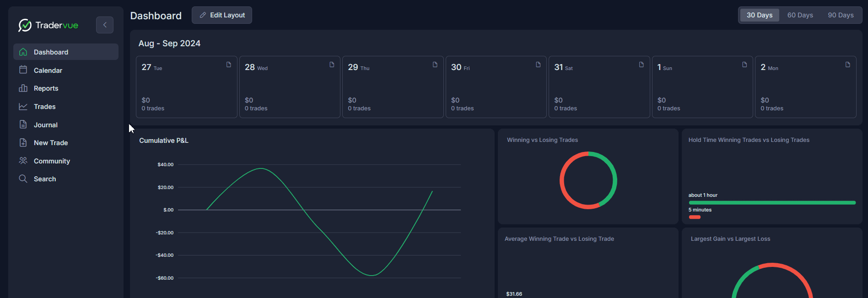868x298 pixels.
Task: Click the Community people icon
Action: pos(23,161)
